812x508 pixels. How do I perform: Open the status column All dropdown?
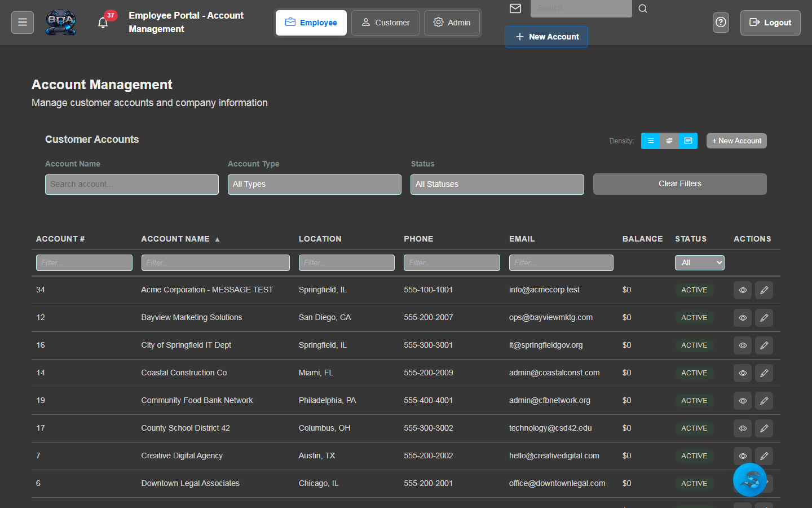[699, 262]
